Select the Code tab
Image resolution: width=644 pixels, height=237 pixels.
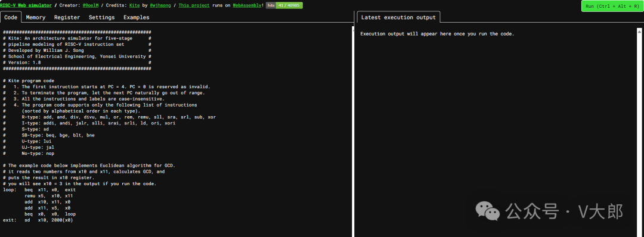pyautogui.click(x=11, y=17)
